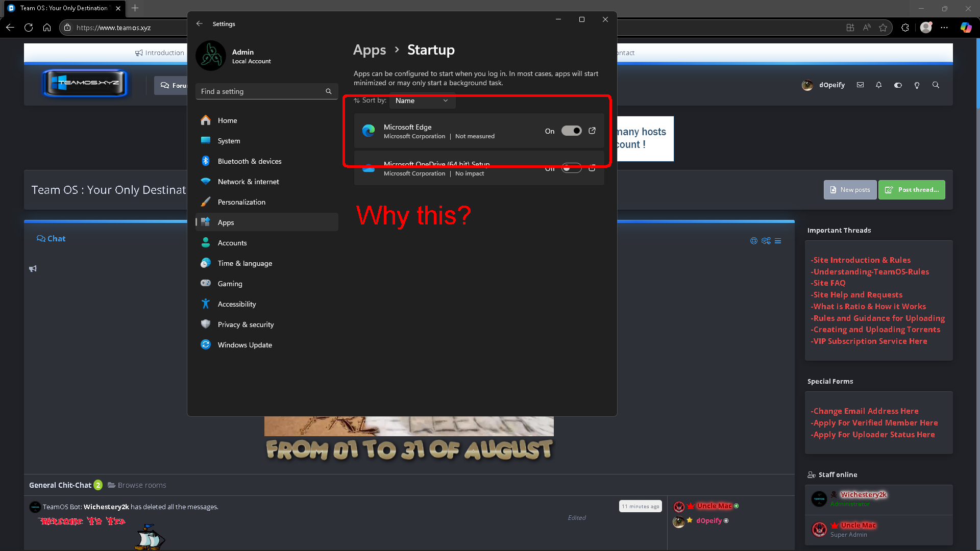Open Site Introduction & Rules thread

point(861,260)
